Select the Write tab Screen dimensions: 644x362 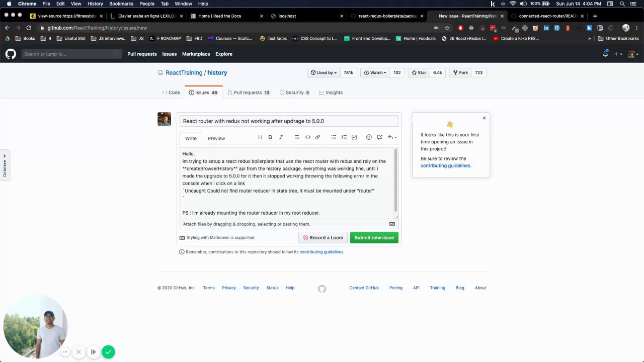[191, 138]
